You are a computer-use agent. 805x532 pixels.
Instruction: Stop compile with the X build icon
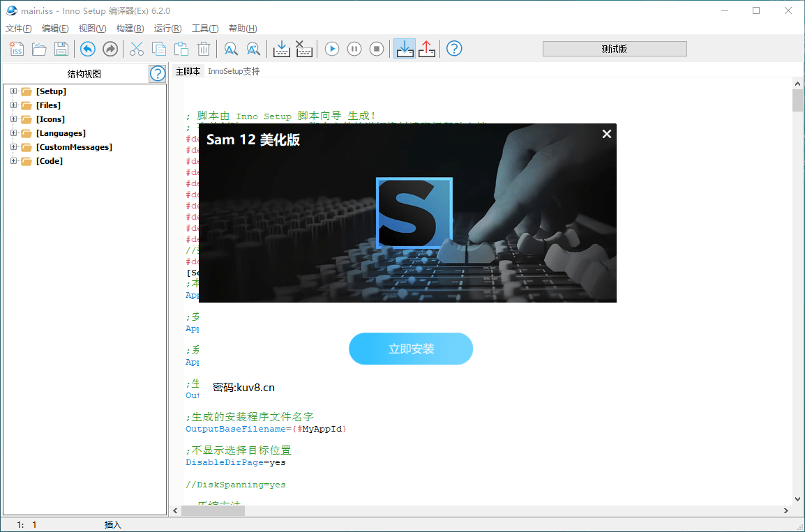pos(304,49)
